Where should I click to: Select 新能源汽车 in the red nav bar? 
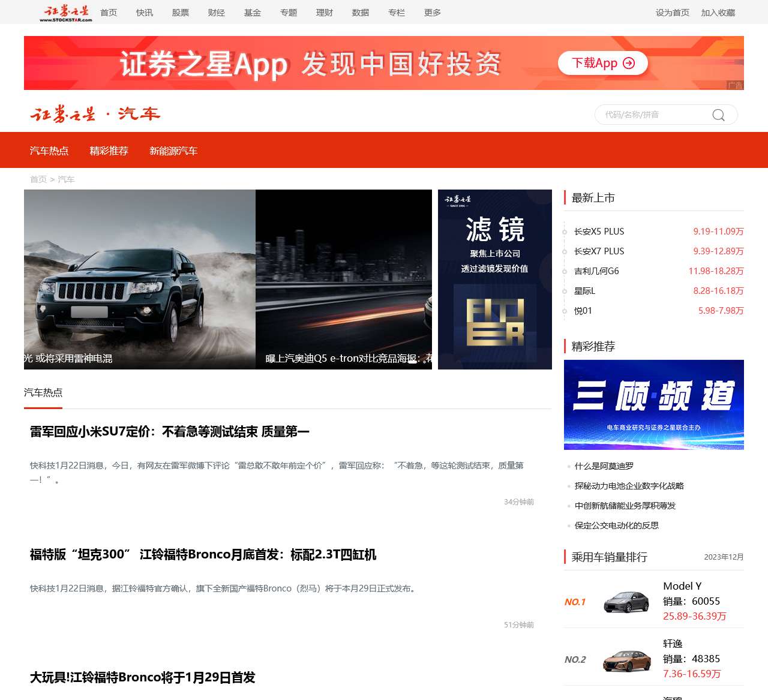(173, 151)
